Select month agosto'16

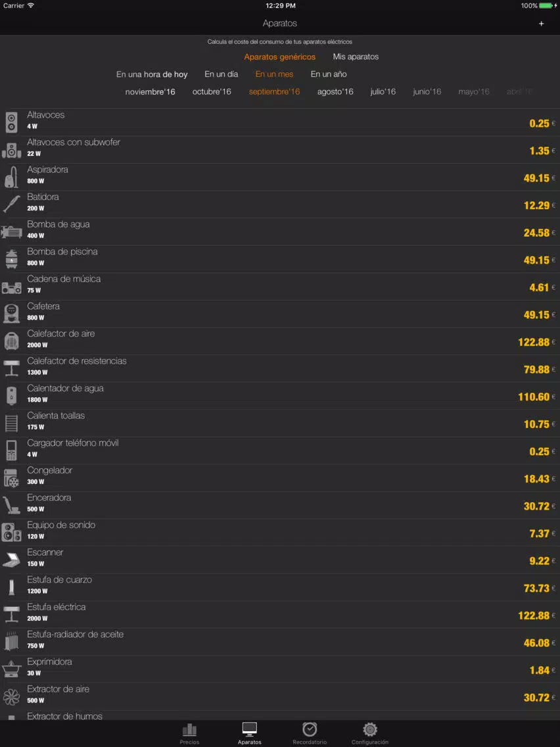click(335, 92)
